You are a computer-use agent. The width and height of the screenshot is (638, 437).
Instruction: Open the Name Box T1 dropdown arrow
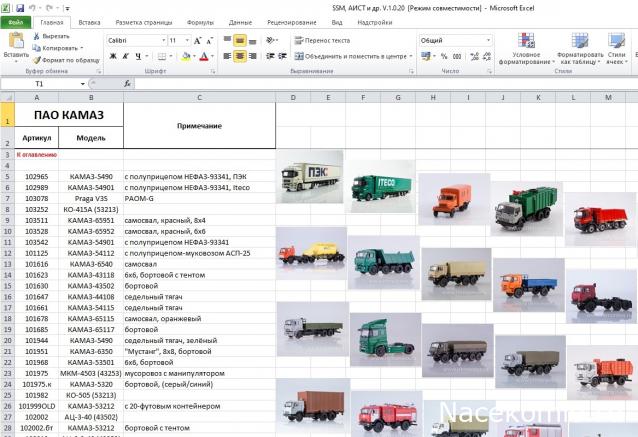(83, 84)
